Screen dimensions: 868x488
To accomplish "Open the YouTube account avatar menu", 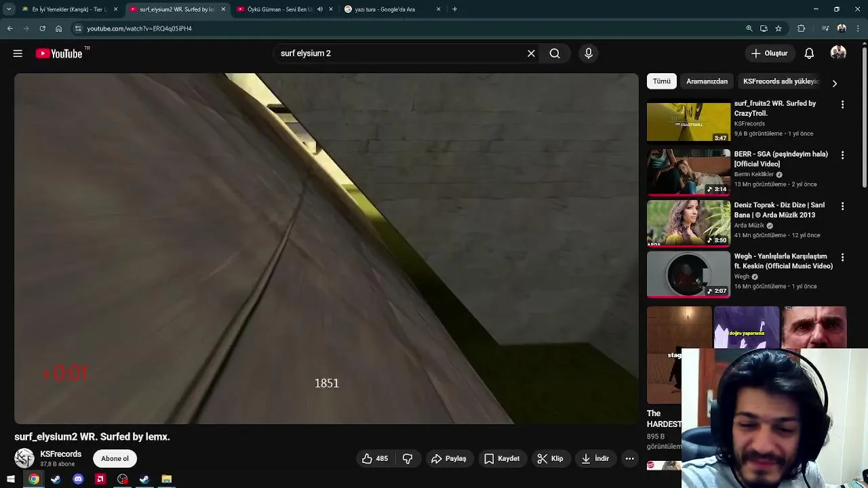I will [x=838, y=54].
